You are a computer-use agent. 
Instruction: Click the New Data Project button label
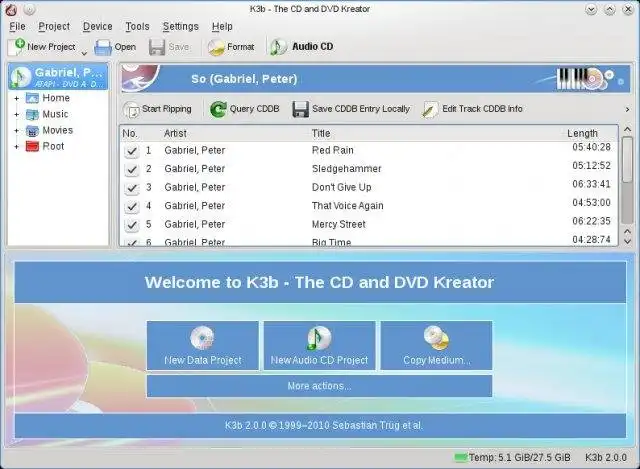[x=202, y=360]
